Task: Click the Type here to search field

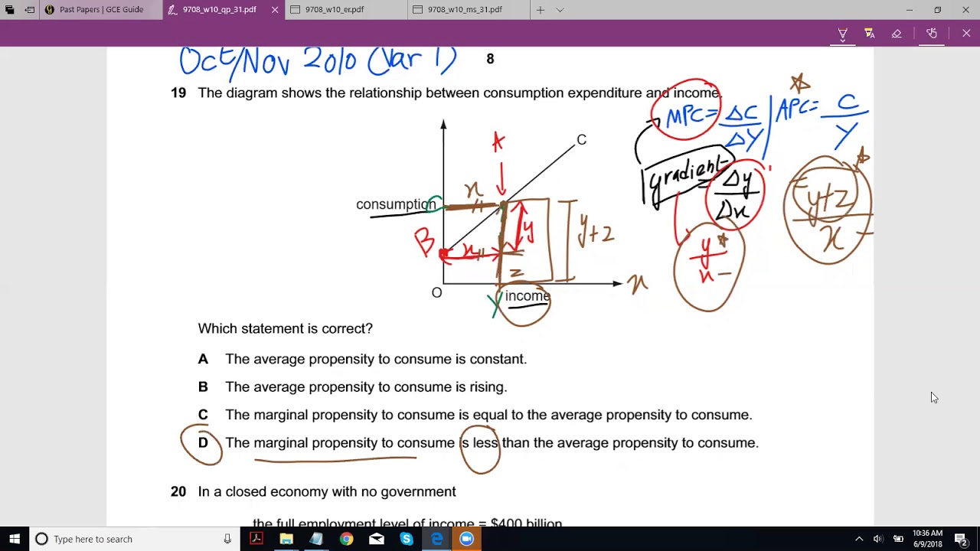Action: [134, 539]
